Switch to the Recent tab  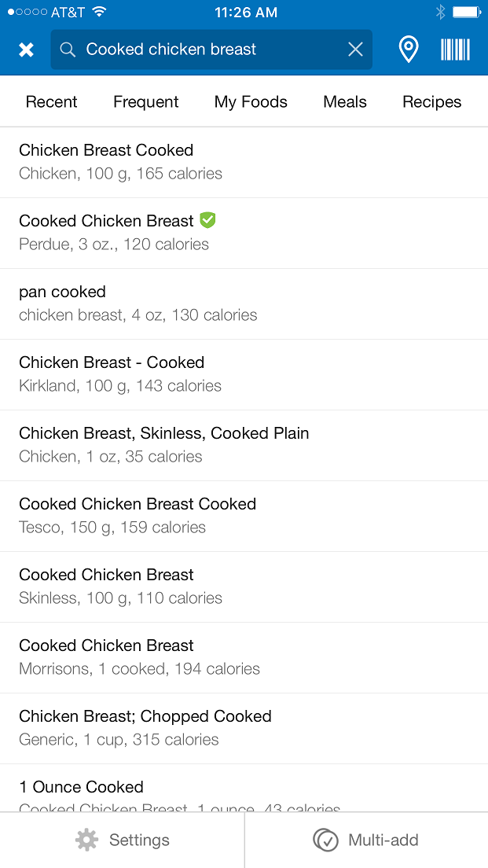click(x=51, y=101)
